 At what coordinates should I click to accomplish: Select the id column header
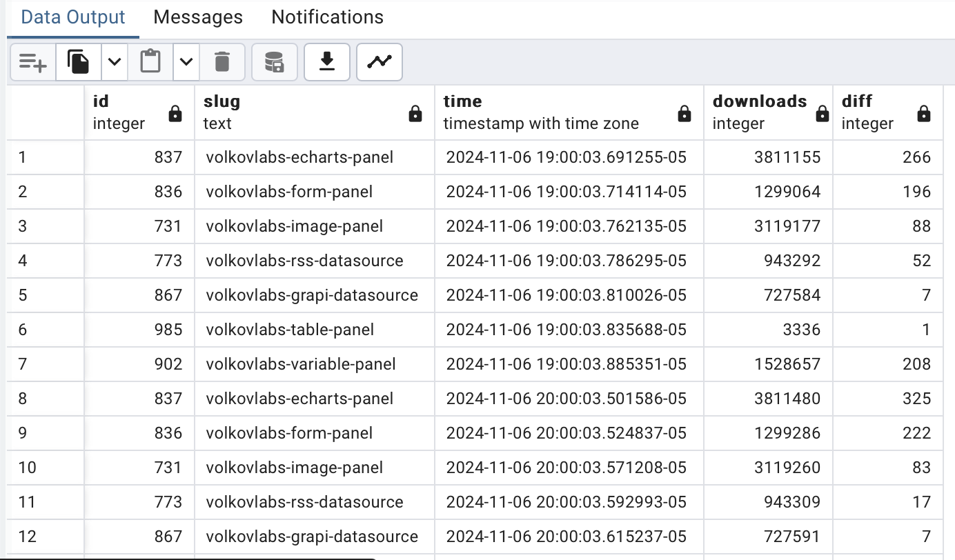(140, 113)
